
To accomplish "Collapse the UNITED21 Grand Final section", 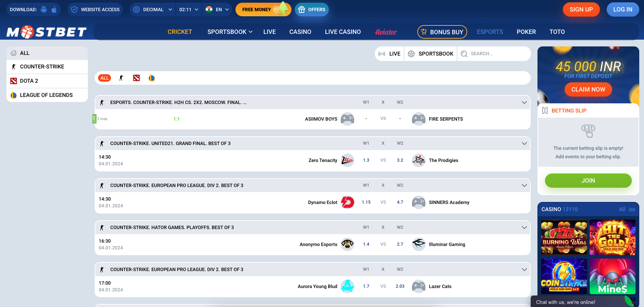I will 524,143.
